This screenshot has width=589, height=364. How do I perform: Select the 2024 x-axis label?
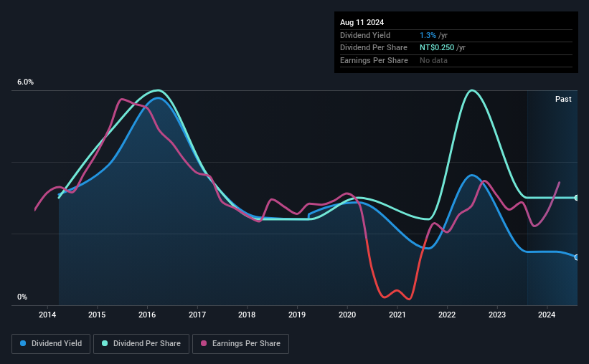tap(547, 315)
